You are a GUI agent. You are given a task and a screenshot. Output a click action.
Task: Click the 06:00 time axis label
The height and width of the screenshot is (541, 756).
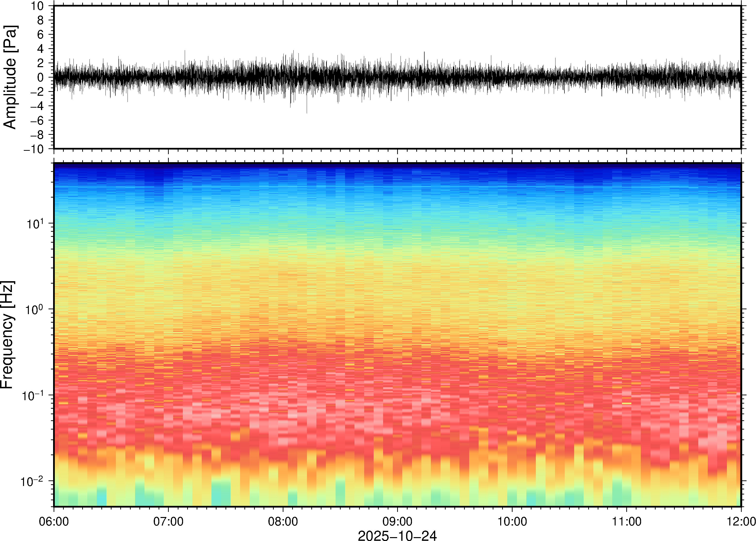(x=54, y=521)
